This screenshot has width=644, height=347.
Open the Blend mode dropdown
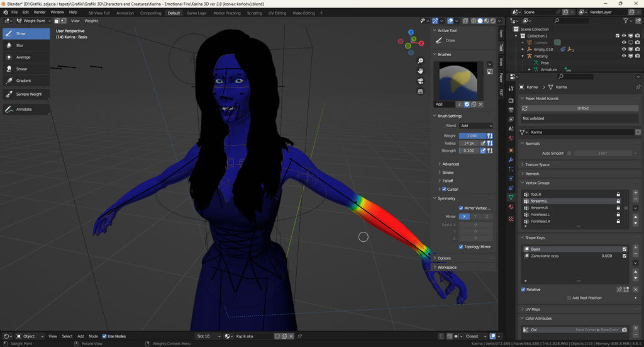click(x=476, y=126)
